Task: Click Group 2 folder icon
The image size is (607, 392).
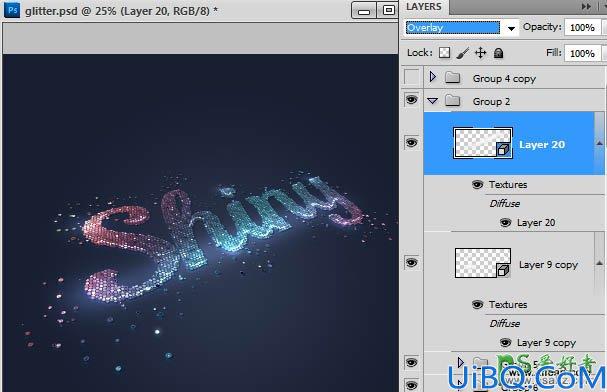Action: click(x=452, y=101)
